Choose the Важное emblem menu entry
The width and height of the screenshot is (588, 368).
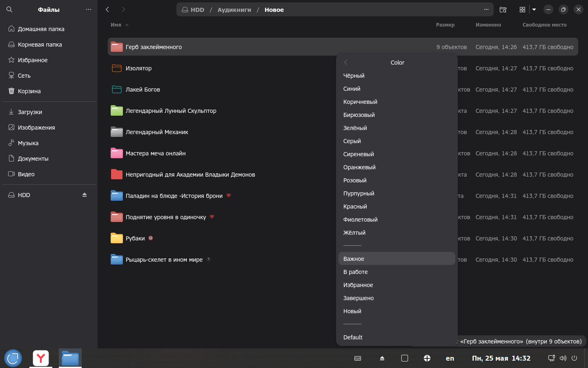click(397, 258)
